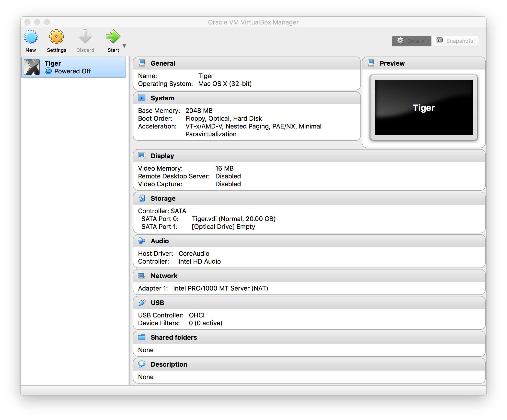Click the USB section plug icon

click(142, 303)
